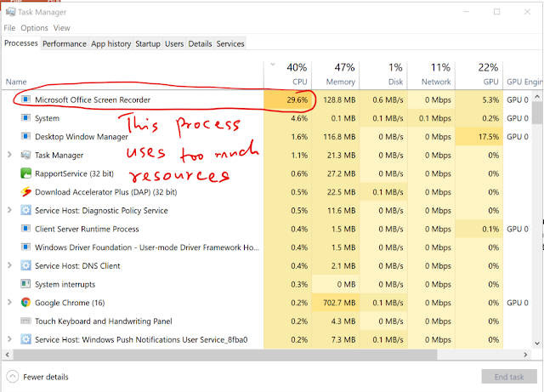544x392 pixels.
Task: Sort by the GPU column header
Action: tap(479, 75)
